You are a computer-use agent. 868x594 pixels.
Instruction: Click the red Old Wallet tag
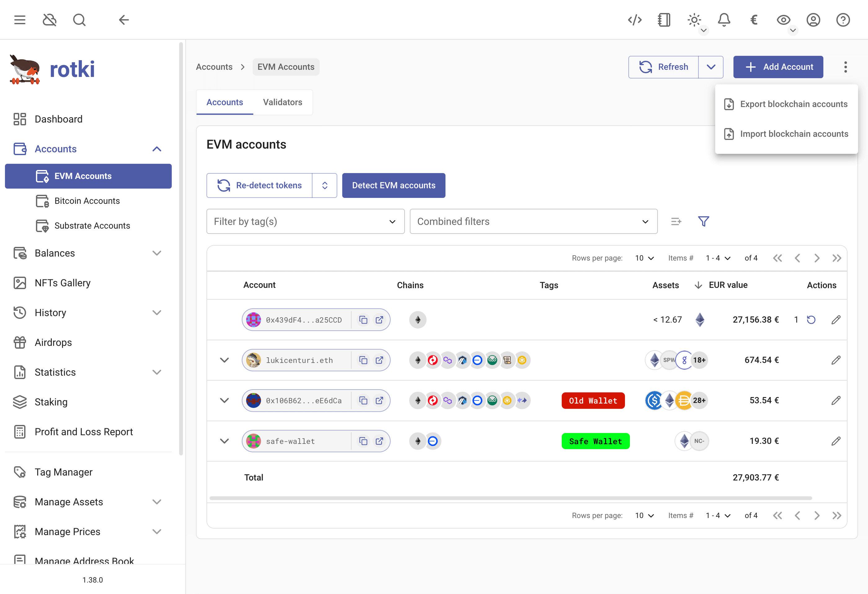pyautogui.click(x=593, y=400)
